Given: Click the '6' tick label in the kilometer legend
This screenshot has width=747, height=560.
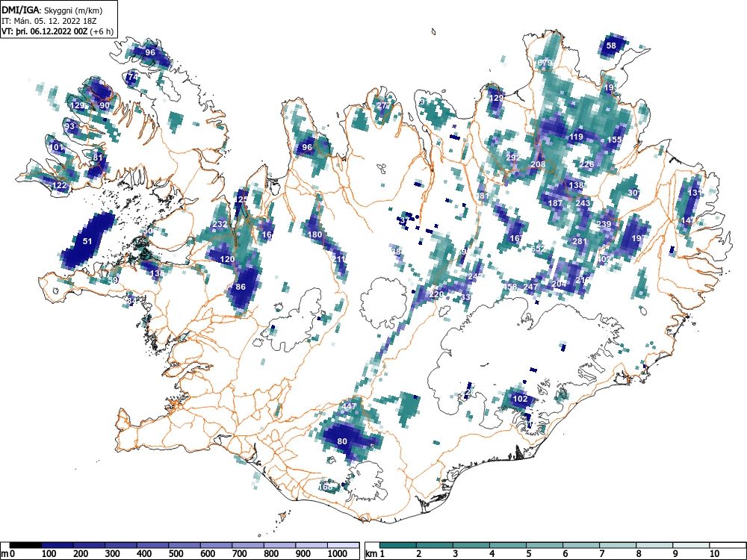Looking at the screenshot, I should [565, 554].
